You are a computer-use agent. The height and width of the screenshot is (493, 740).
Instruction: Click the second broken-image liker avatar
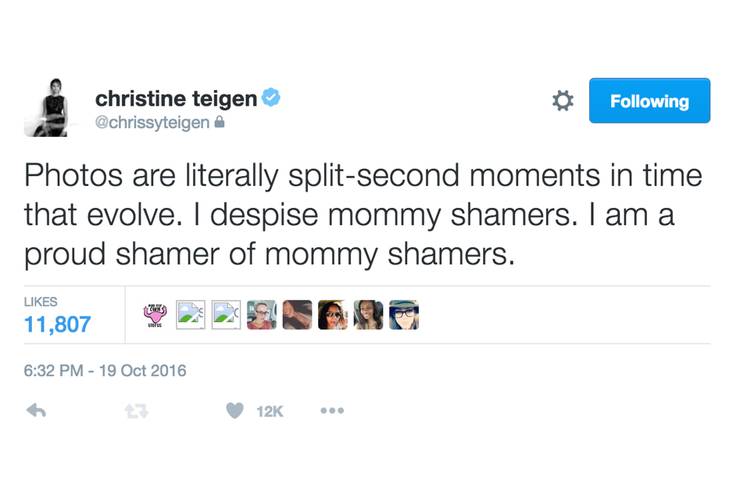click(x=226, y=315)
